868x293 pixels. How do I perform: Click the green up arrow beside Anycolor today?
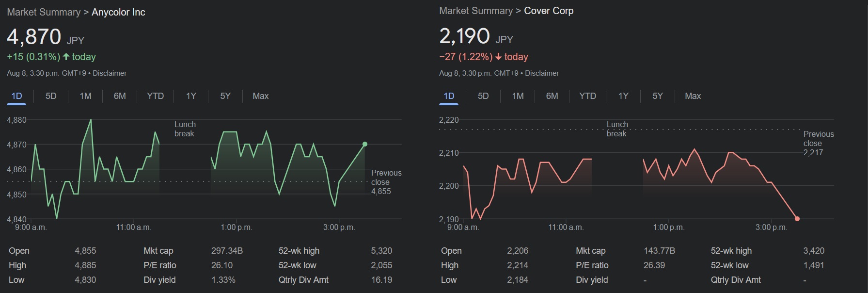click(66, 57)
